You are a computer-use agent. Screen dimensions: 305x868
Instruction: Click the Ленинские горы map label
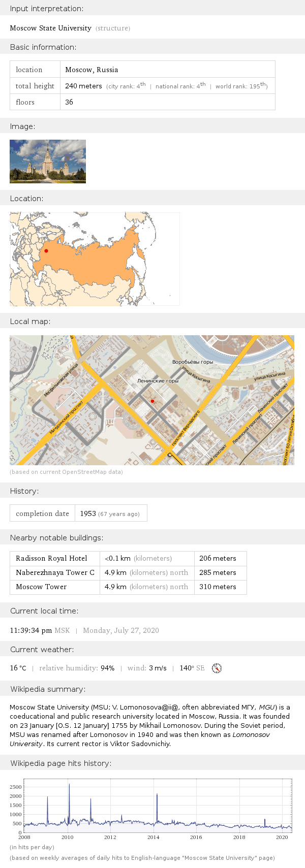pyautogui.click(x=158, y=381)
